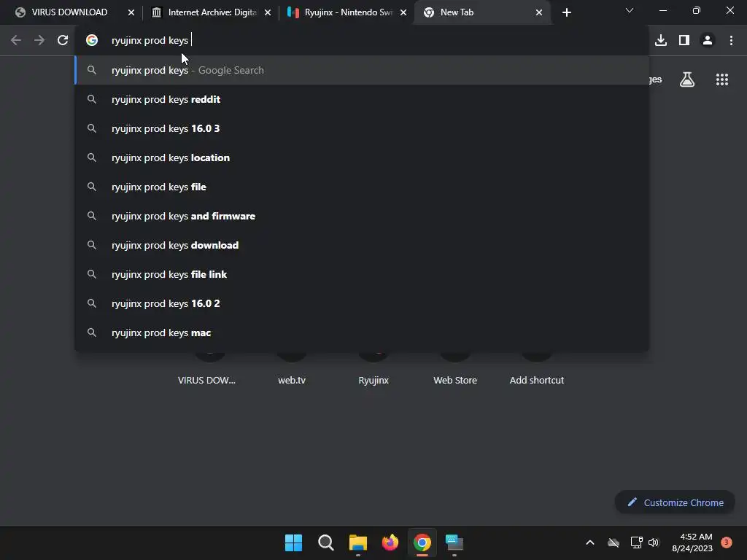Screen dimensions: 747x560
Task: Reload the page with the refresh icon
Action: [x=63, y=40]
